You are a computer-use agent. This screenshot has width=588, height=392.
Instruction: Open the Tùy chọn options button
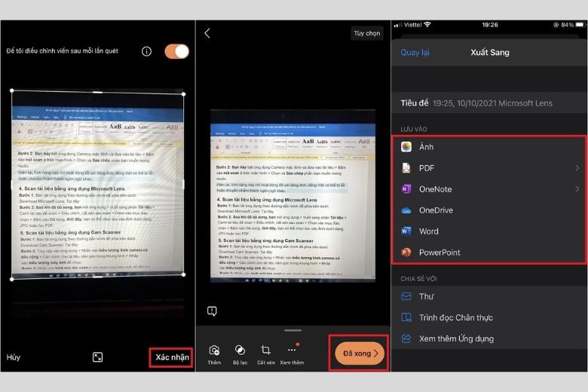point(367,33)
